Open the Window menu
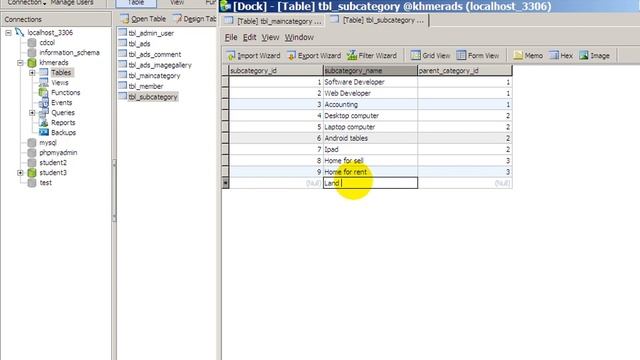Image resolution: width=640 pixels, height=360 pixels. [299, 37]
